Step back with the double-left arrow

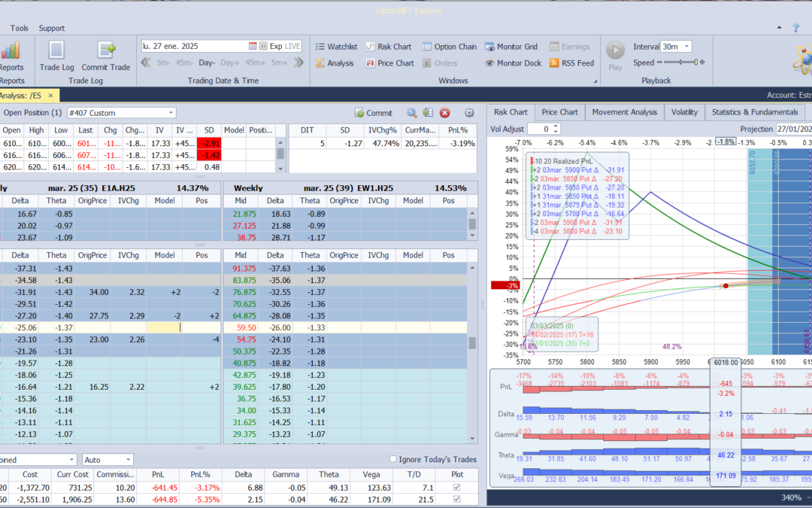(146, 62)
